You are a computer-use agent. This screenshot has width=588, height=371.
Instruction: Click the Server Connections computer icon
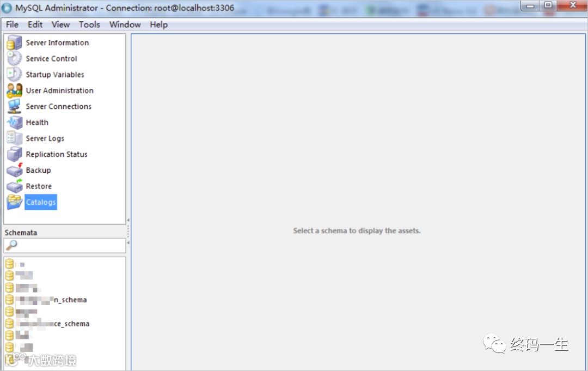[14, 106]
